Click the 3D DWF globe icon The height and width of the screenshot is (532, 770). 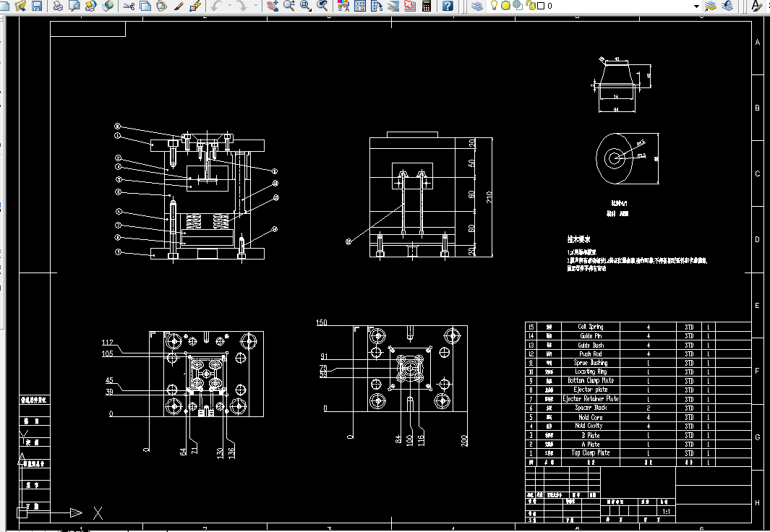[108, 5]
